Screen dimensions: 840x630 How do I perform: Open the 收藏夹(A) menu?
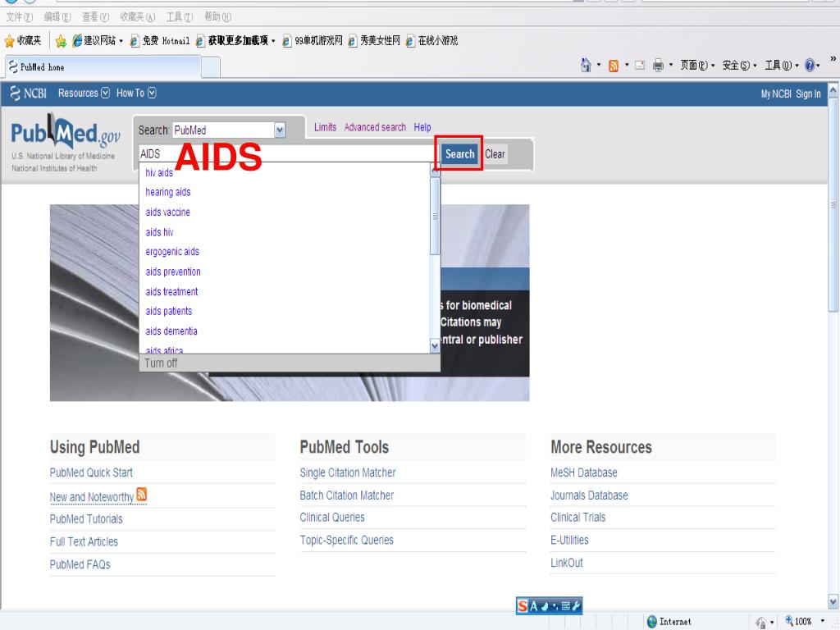(138, 17)
